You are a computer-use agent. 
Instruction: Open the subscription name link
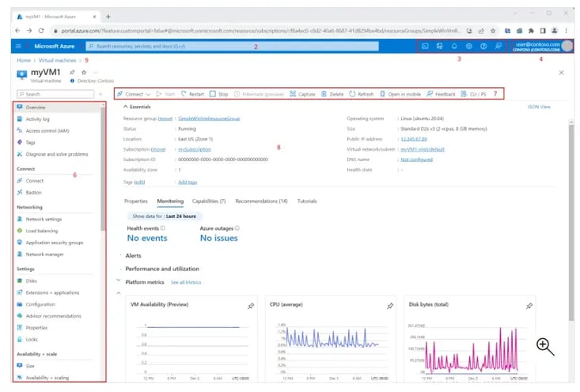(195, 149)
